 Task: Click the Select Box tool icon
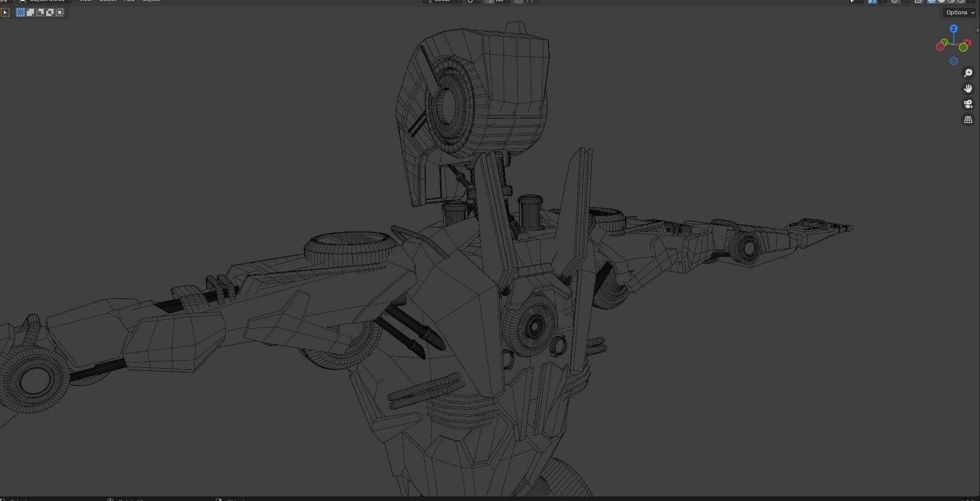click(x=6, y=12)
